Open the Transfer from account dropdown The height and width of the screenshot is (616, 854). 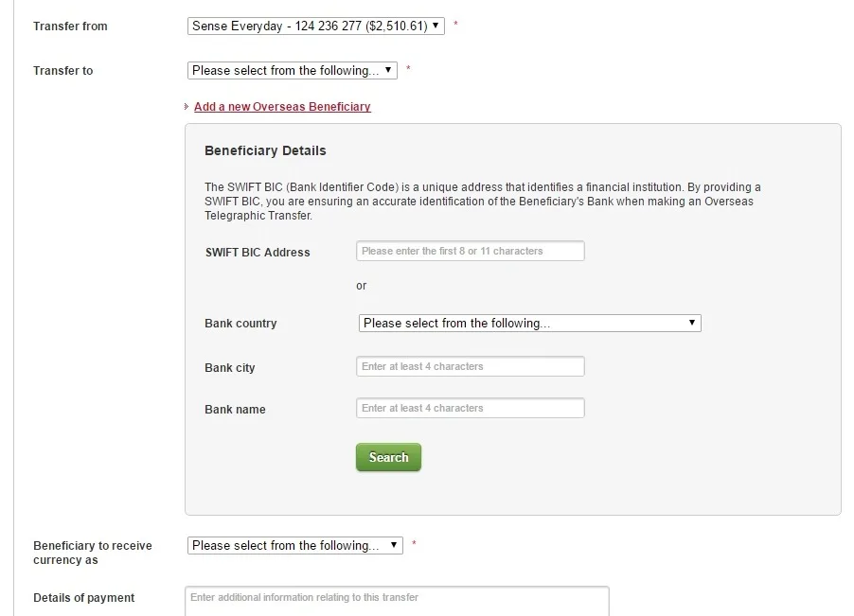tap(316, 26)
